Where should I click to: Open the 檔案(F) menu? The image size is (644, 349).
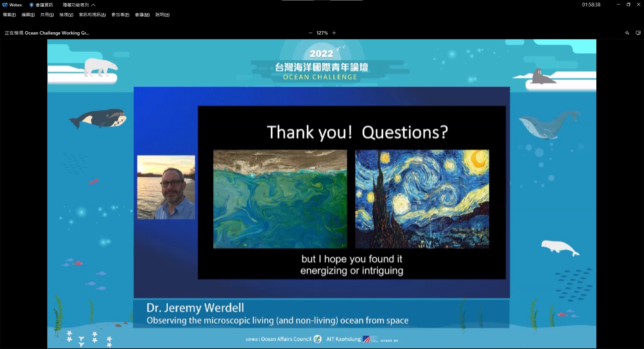pos(9,15)
